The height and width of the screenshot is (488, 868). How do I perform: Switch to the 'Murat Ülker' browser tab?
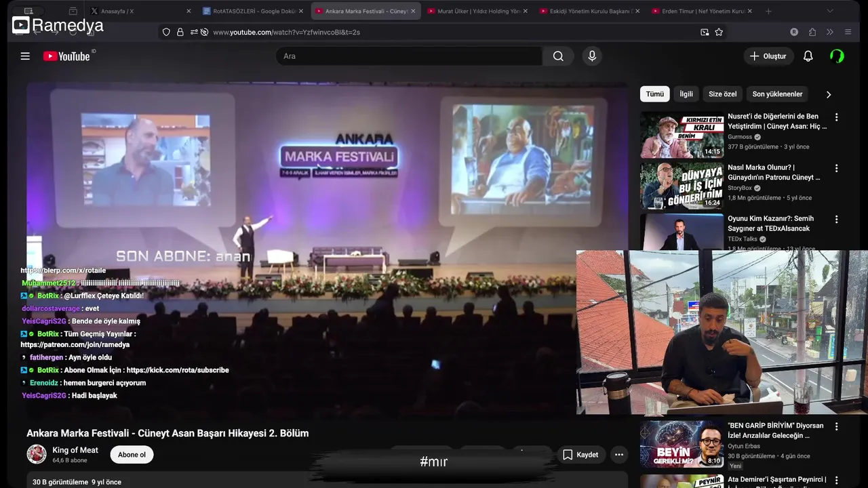coord(477,12)
